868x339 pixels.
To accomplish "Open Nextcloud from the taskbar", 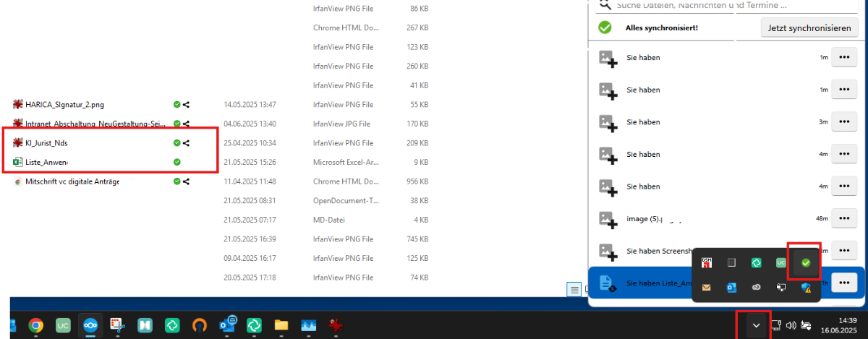I will 90,326.
